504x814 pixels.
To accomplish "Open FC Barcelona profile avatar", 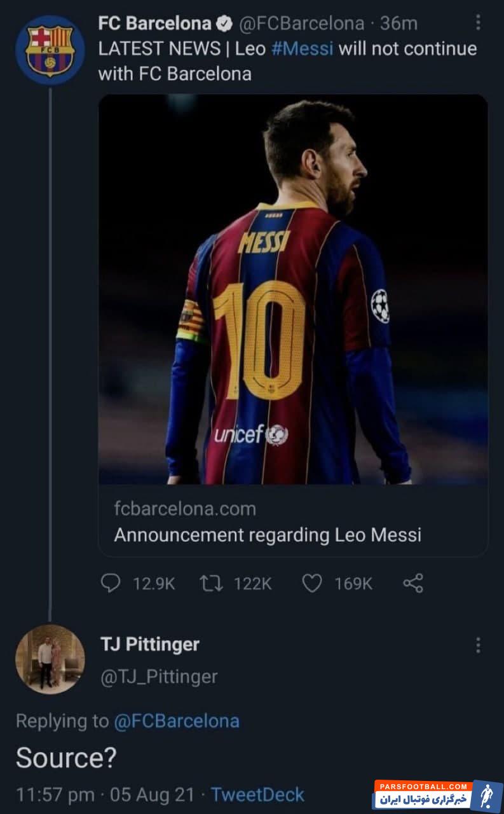I will click(x=50, y=50).
